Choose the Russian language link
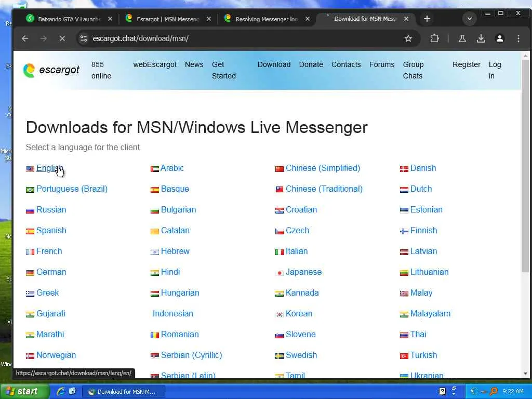 tap(51, 210)
